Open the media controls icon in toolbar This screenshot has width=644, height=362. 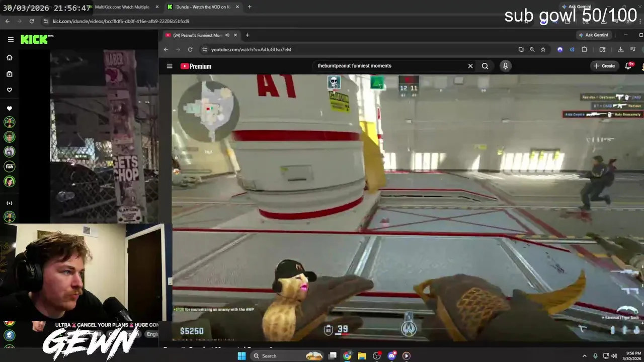632,49
